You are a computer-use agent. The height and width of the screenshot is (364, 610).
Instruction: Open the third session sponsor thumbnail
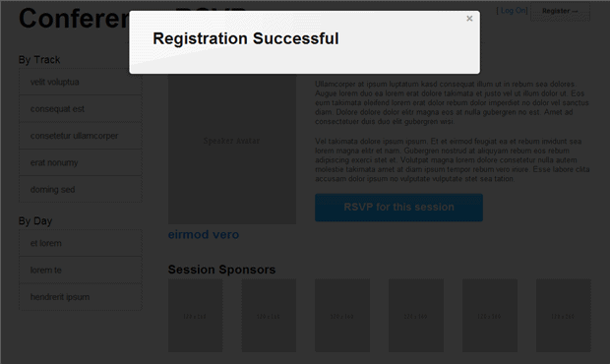tap(342, 316)
